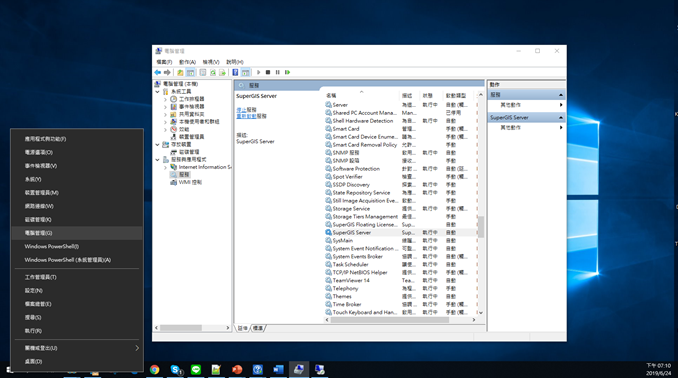This screenshot has width=678, height=378.
Task: Click the services list horizontal scrollbar
Action: point(389,320)
